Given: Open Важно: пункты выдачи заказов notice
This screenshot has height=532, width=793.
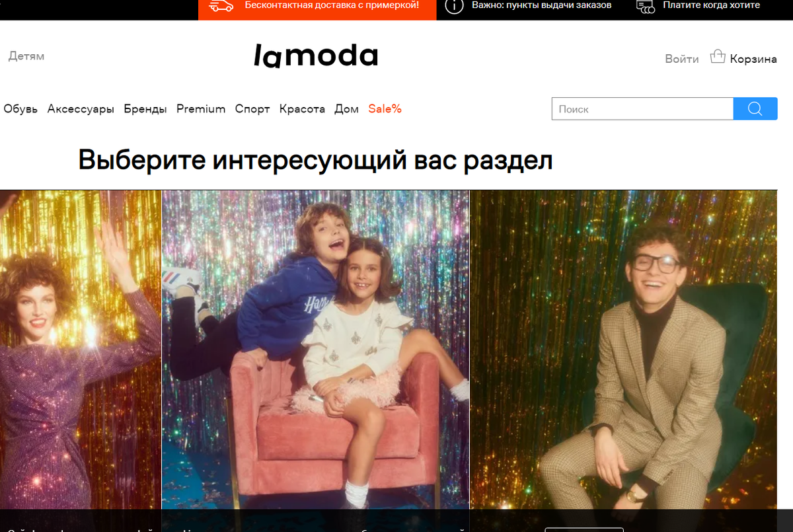Looking at the screenshot, I should click(541, 5).
